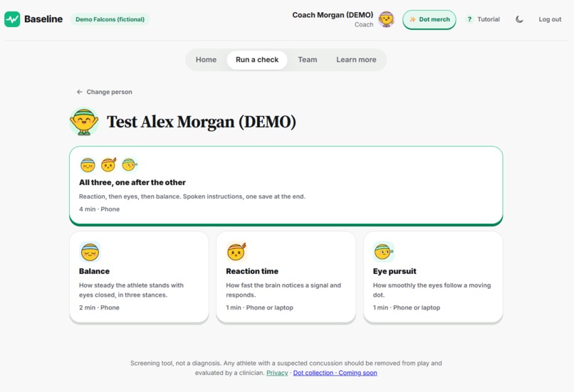Viewport: 574px width, 392px height.
Task: Start the All three, one after the other check
Action: pos(286,186)
